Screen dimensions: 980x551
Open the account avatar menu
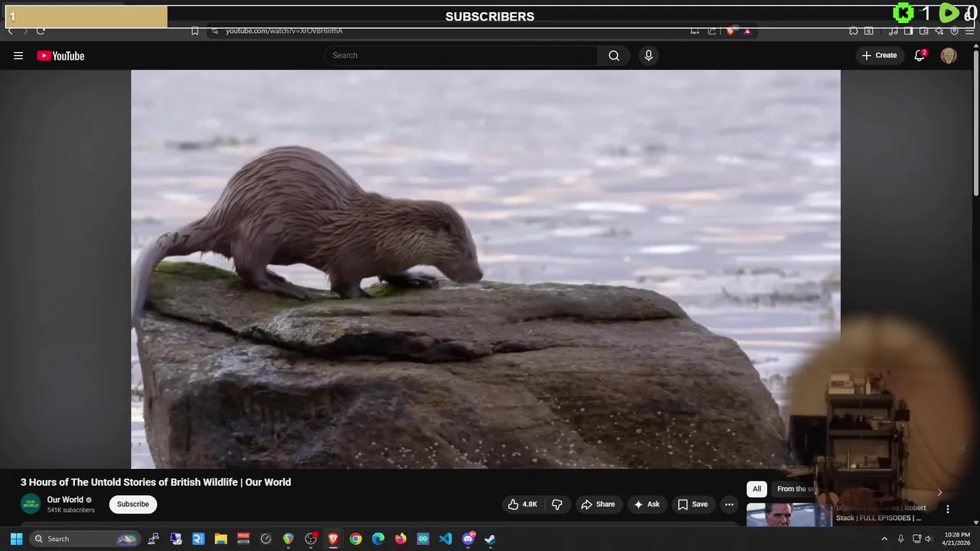[x=948, y=56]
